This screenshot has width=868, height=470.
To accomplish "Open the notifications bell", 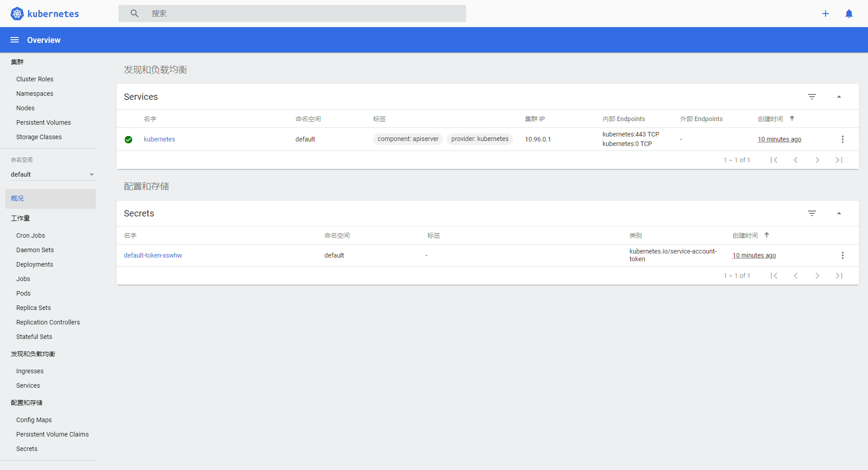I will point(849,14).
